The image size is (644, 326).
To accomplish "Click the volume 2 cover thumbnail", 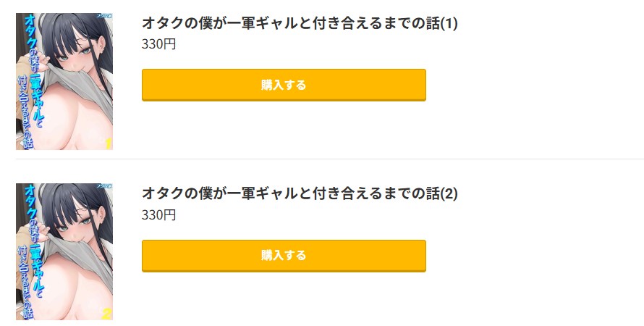I will tap(64, 251).
